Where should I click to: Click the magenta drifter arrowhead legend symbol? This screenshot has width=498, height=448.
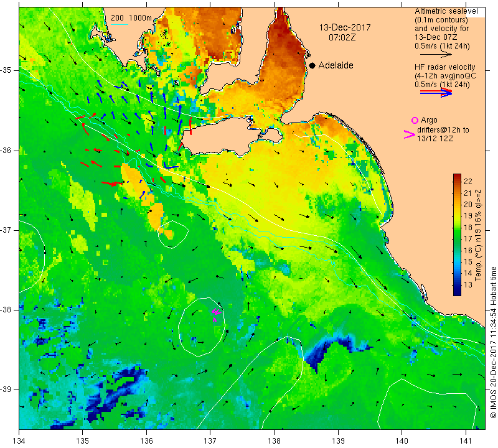point(410,134)
